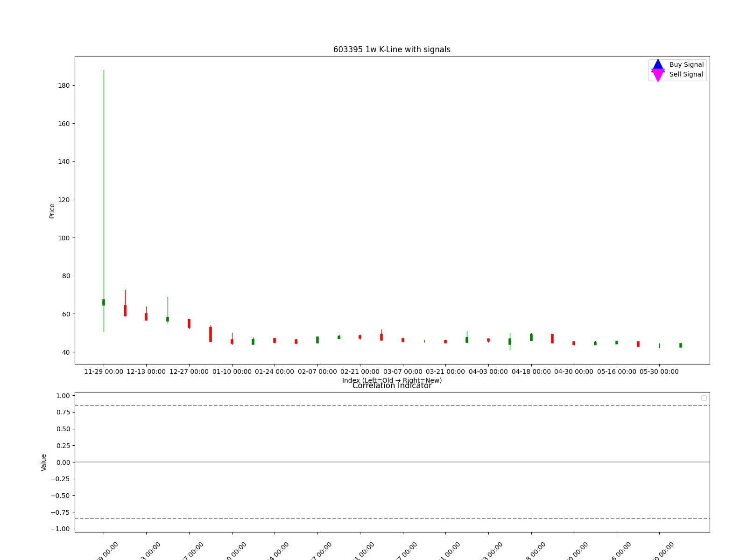Click the '02-21 00:00' x-axis tick label
Viewport: 747px width, 560px height.
pyautogui.click(x=360, y=371)
